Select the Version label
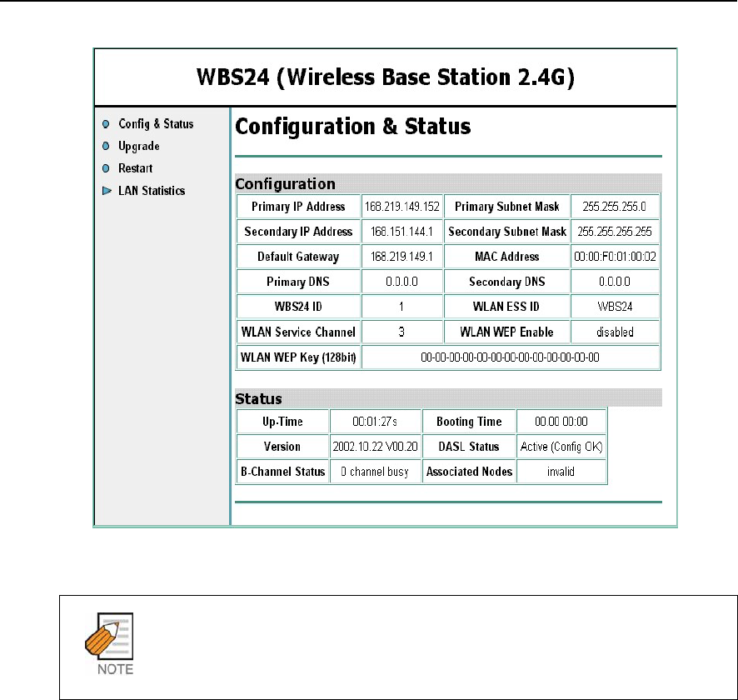This screenshot has height=700, width=738. pos(282,447)
